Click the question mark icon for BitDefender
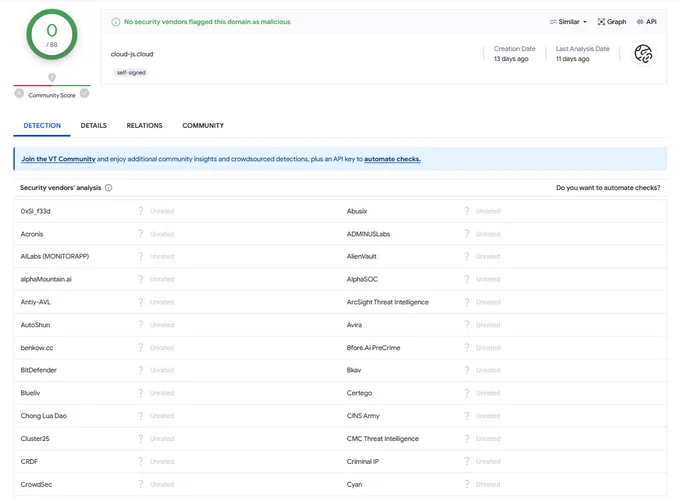This screenshot has width=680, height=499. (141, 370)
